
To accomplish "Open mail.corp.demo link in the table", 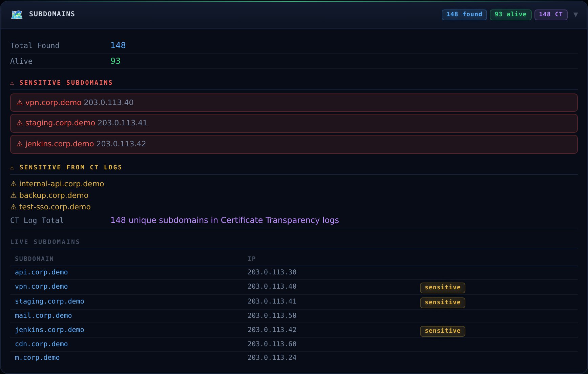I will pyautogui.click(x=43, y=316).
